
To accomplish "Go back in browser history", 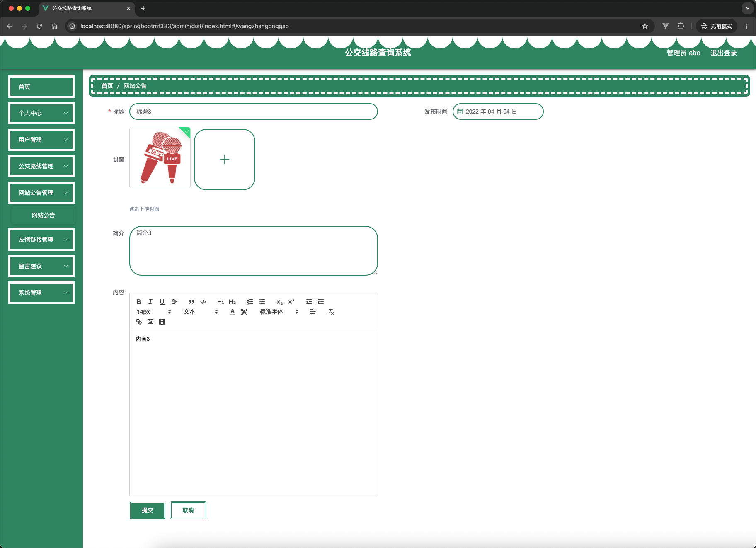I will click(x=10, y=26).
